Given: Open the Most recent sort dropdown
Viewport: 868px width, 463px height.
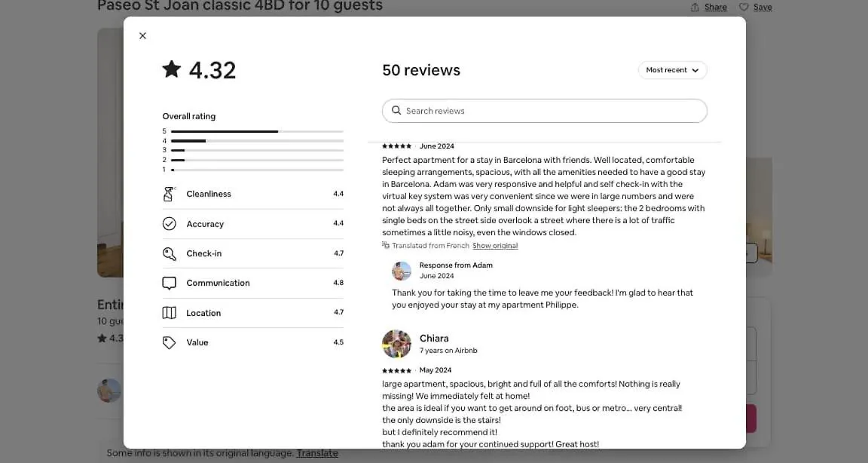Looking at the screenshot, I should [x=673, y=70].
